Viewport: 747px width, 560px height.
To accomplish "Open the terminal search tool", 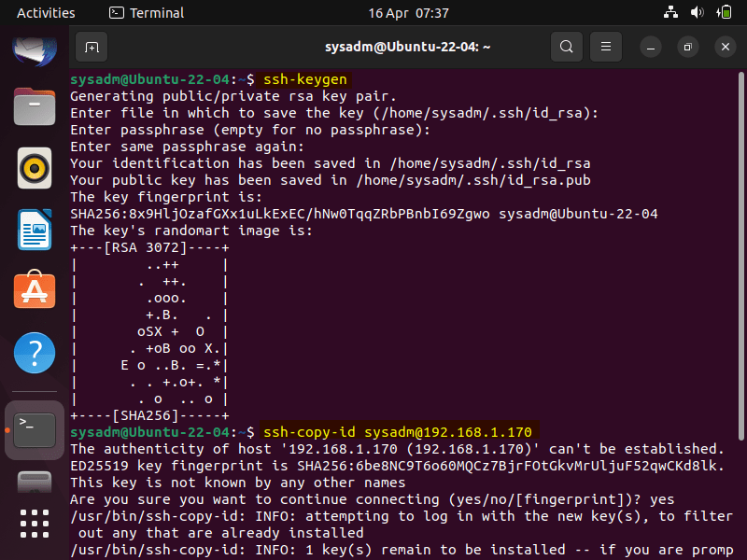I will pos(566,46).
